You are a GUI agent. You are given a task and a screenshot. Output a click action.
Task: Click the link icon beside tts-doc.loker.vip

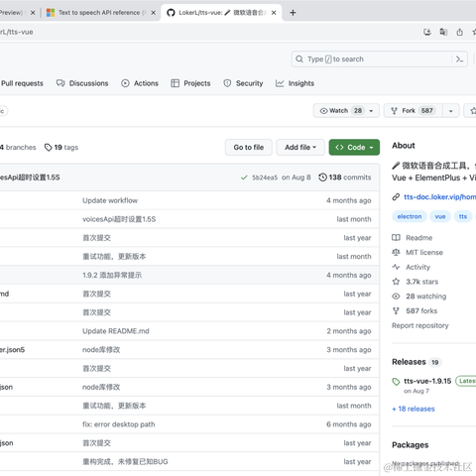[x=396, y=197]
